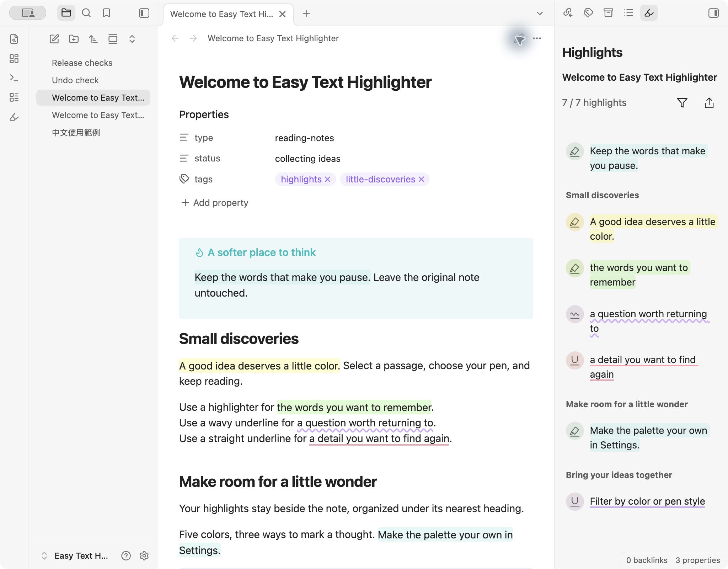Open the file explorer folder icon
The height and width of the screenshot is (569, 728).
pyautogui.click(x=66, y=13)
